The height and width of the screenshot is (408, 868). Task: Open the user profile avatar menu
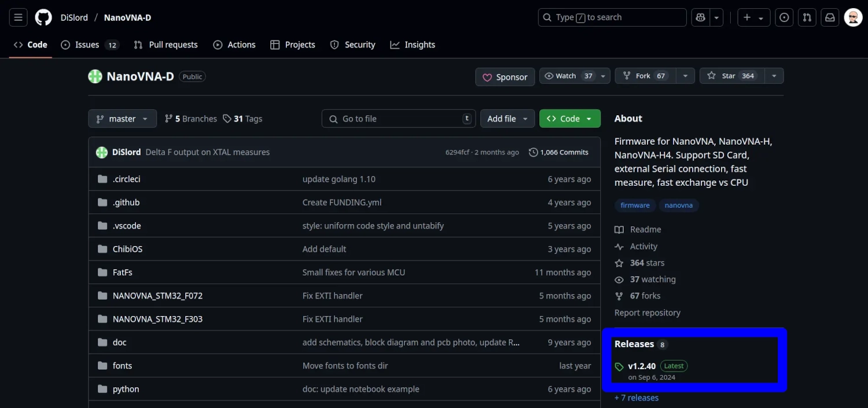[854, 17]
